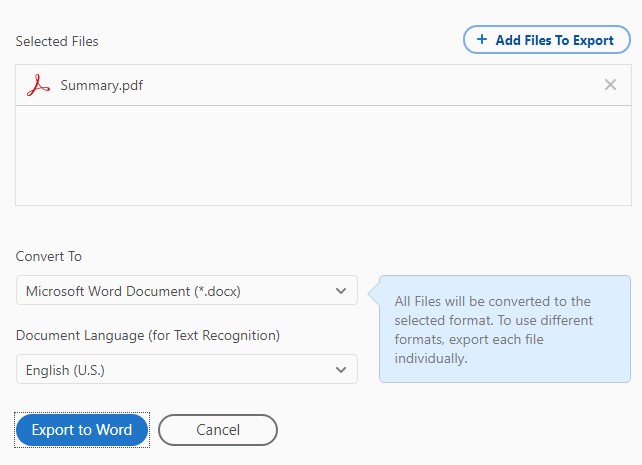Click the English (U.S.) language text

(x=65, y=370)
